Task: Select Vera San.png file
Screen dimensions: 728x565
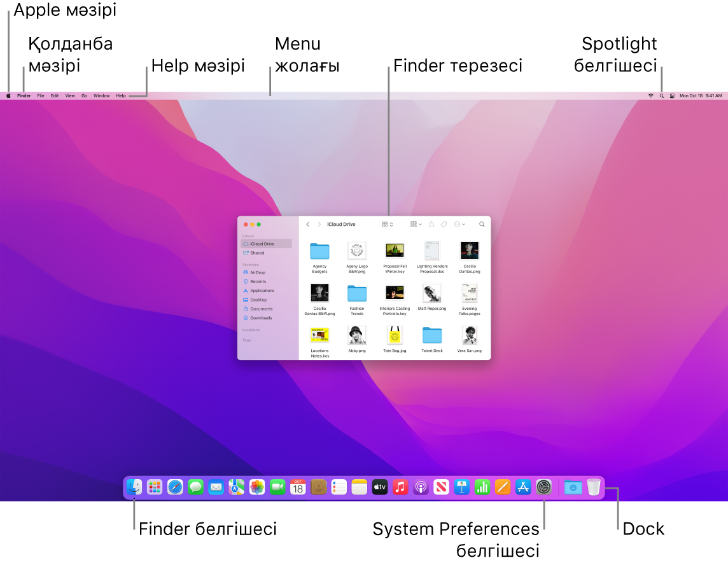Action: (x=470, y=339)
